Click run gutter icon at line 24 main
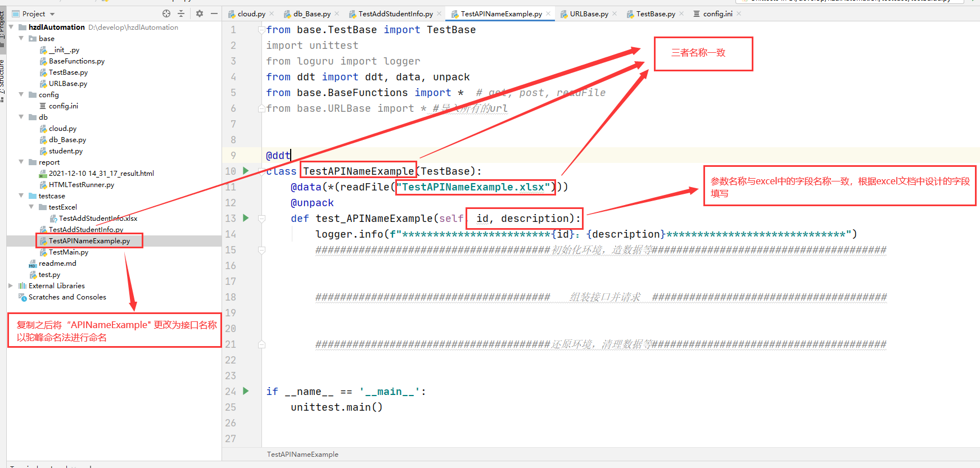This screenshot has width=980, height=468. pyautogui.click(x=246, y=391)
